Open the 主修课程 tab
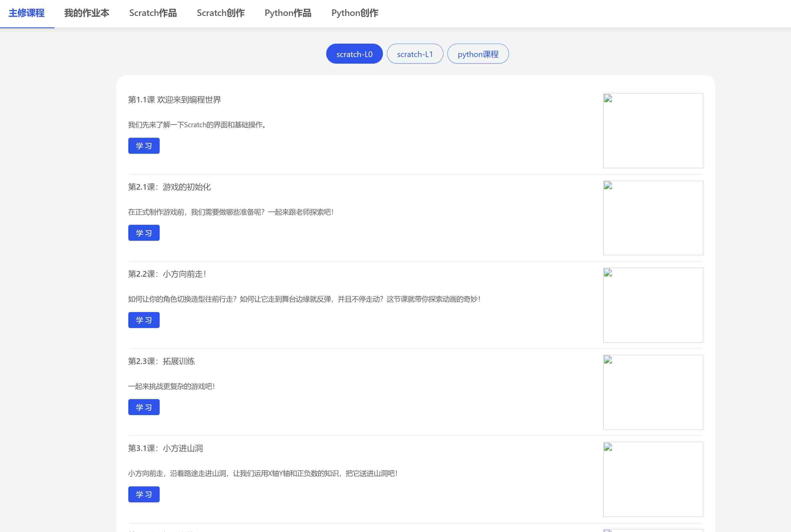 [27, 13]
